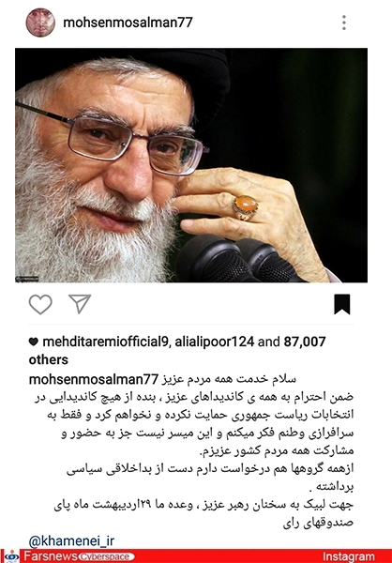Viewport: 392px width, 563px height.
Task: Open the main post photo
Action: [x=191, y=165]
